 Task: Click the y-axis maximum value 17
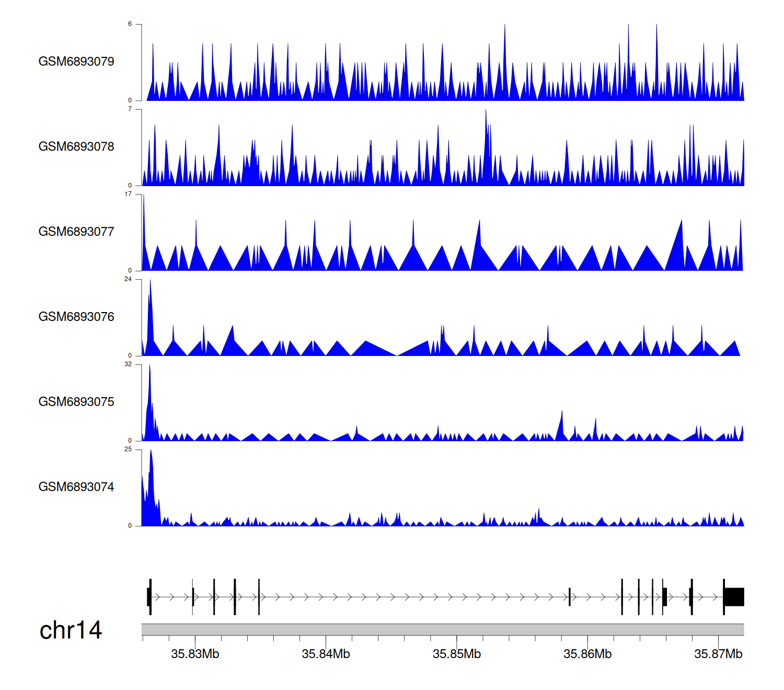128,194
